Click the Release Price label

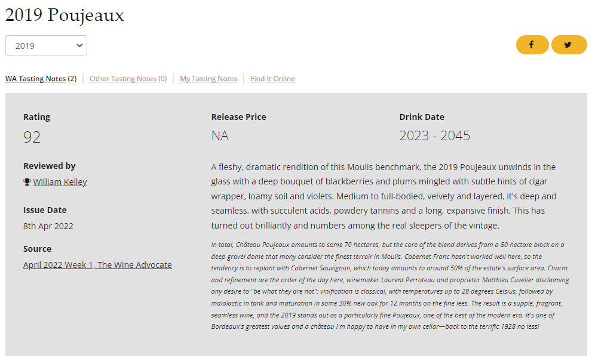[x=238, y=117]
